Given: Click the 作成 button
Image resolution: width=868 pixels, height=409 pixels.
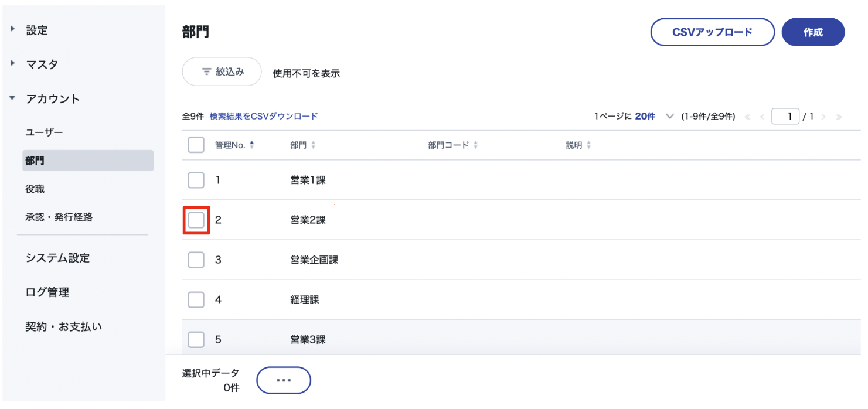Looking at the screenshot, I should coord(813,32).
